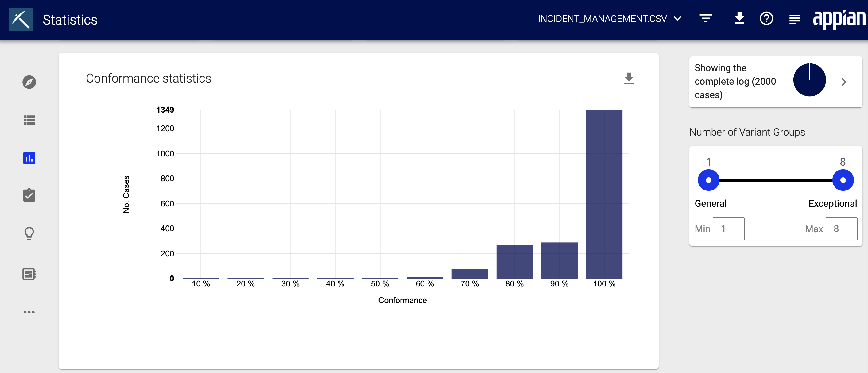Open the filter settings icon in header
The height and width of the screenshot is (373, 868).
click(x=706, y=18)
